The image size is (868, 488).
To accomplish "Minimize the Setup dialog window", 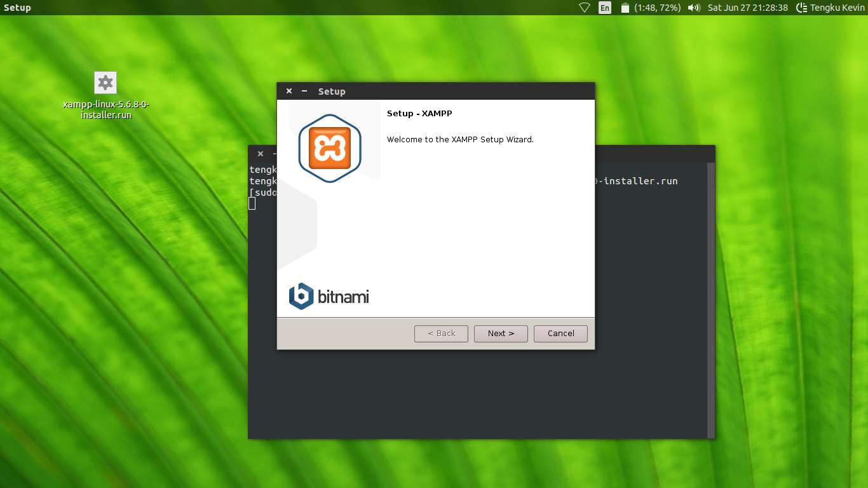I will (x=304, y=91).
